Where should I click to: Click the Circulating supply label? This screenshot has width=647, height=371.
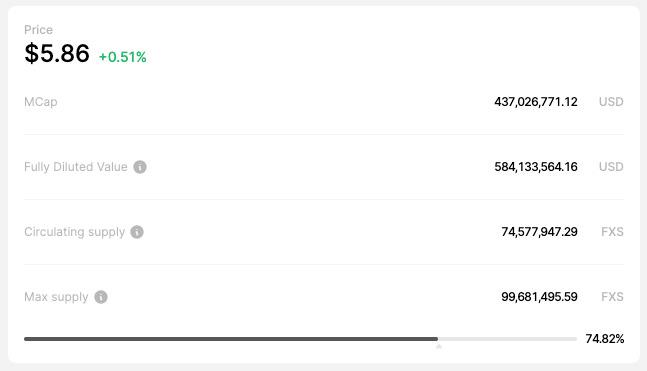click(x=74, y=232)
